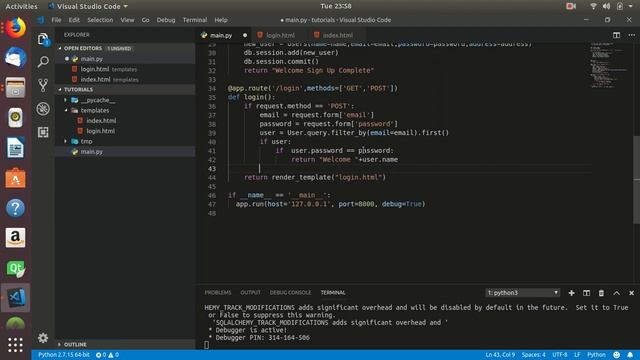Kill the terminal with trash icon
640x360 pixels.
point(601,293)
